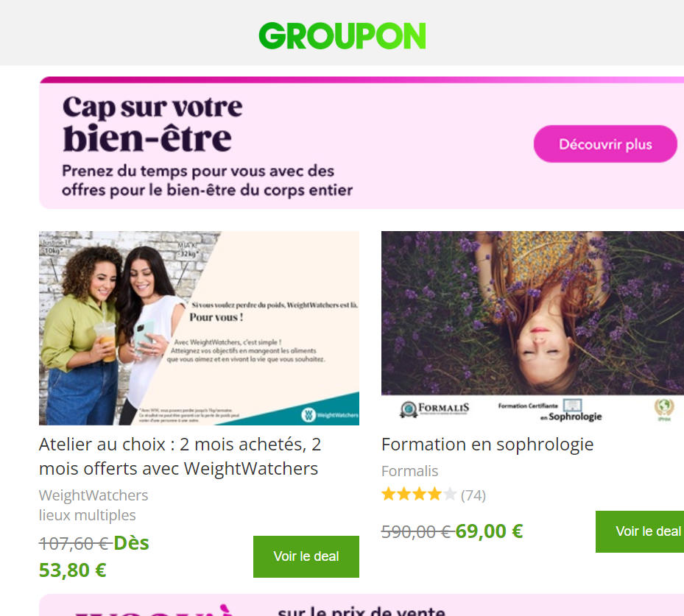This screenshot has width=684, height=616.
Task: Click the Formalis badge logo below lavender photo
Action: [x=434, y=408]
